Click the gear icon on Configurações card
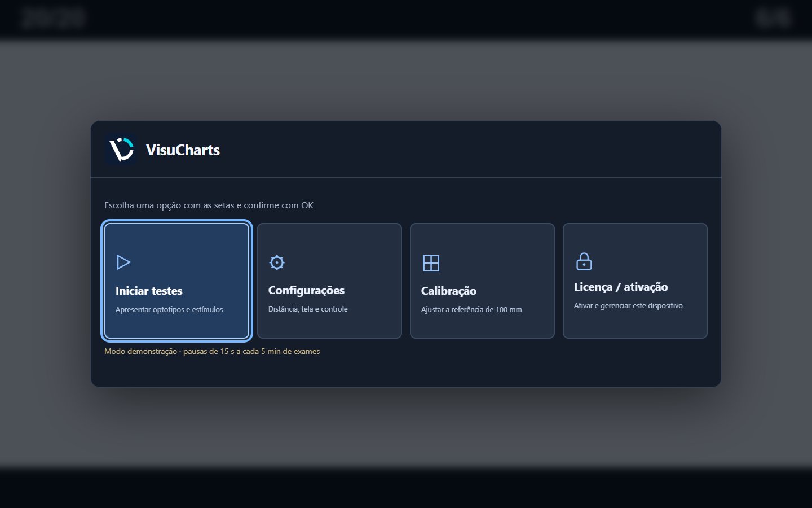The height and width of the screenshot is (508, 812). pyautogui.click(x=277, y=262)
